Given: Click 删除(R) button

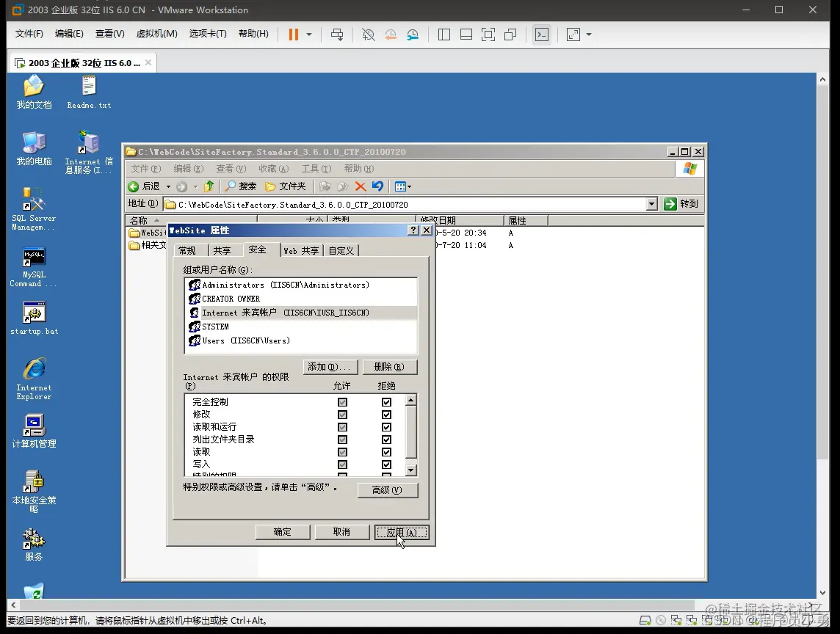Looking at the screenshot, I should coord(389,367).
